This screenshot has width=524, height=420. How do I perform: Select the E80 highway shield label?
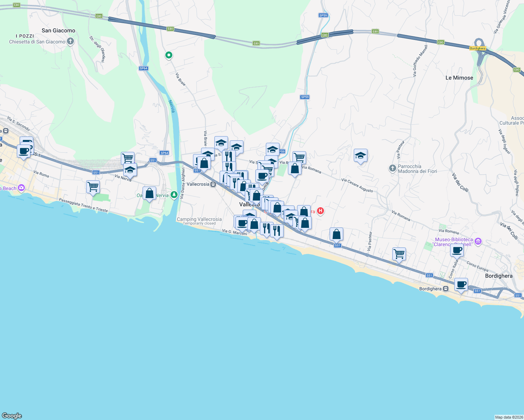pyautogui.click(x=171, y=29)
